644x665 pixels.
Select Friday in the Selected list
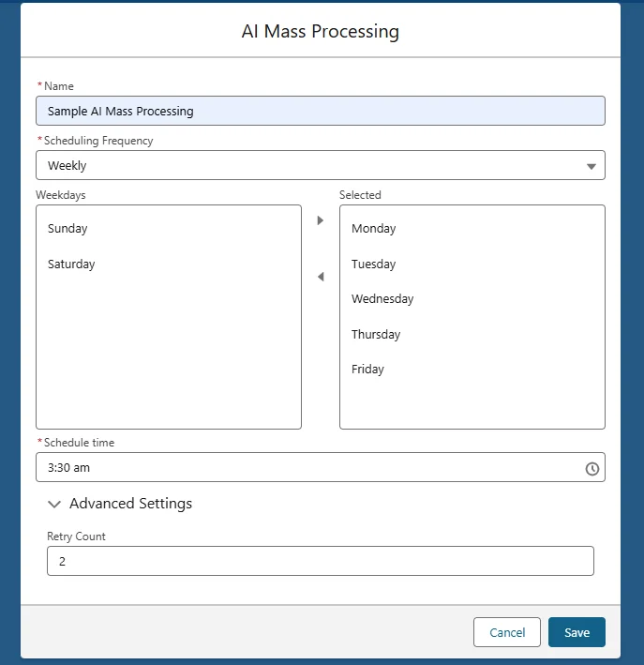click(368, 370)
